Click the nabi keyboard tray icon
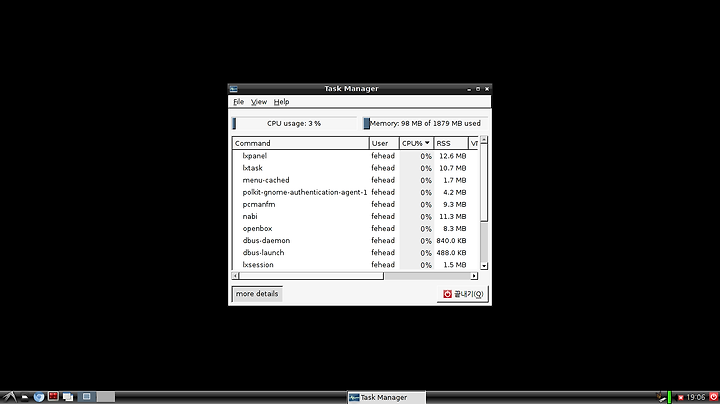This screenshot has width=720, height=404. click(661, 397)
